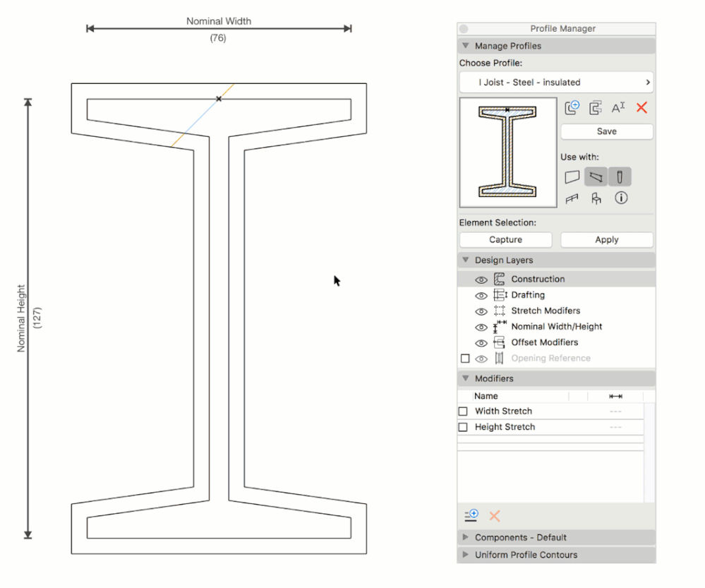Click the (76) nominal width value
The height and width of the screenshot is (588, 705).
click(x=218, y=38)
